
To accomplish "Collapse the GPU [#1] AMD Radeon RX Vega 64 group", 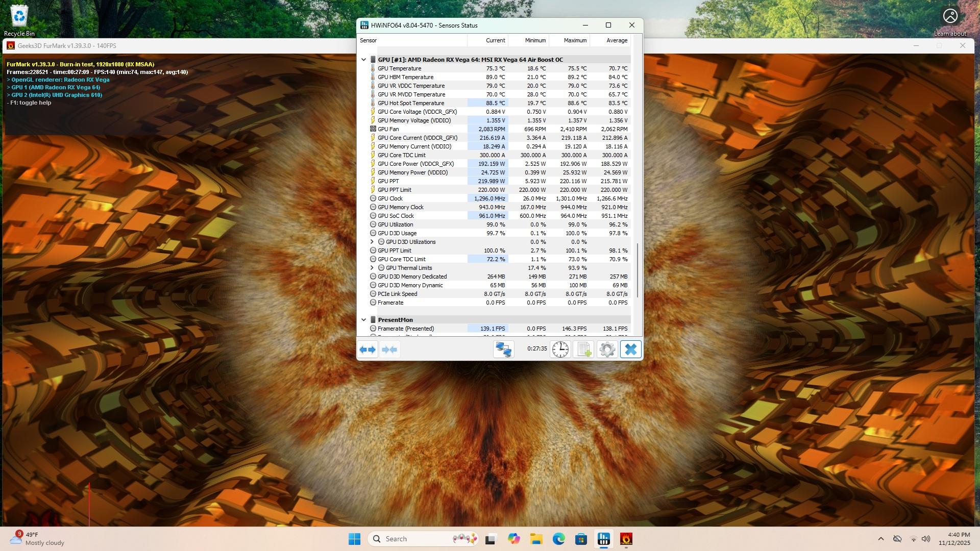I will tap(364, 60).
